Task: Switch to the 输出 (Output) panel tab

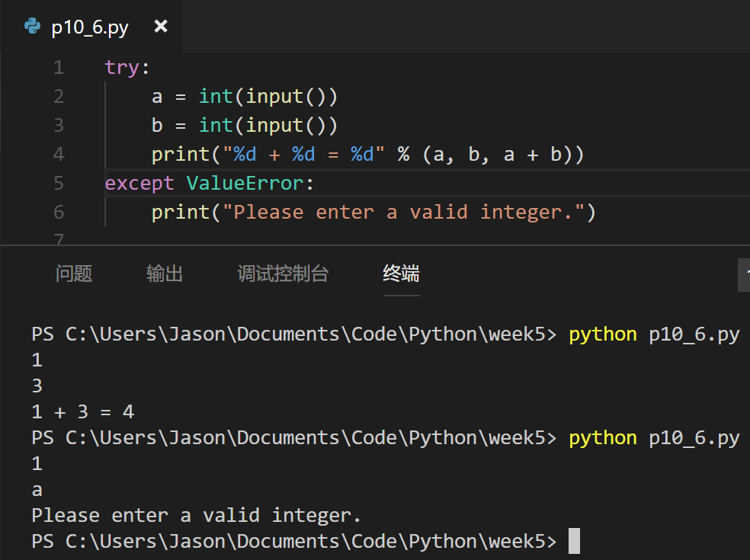Action: (x=165, y=274)
